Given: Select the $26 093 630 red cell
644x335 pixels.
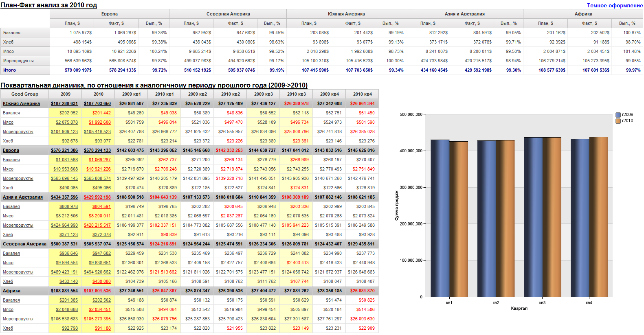Looking at the screenshot, I should point(362,319).
